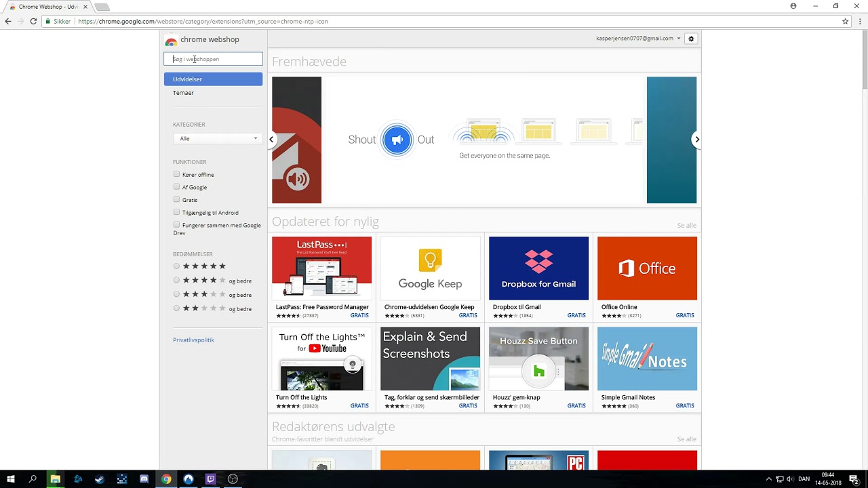The height and width of the screenshot is (488, 868).
Task: Open a new tab button
Action: click(102, 7)
